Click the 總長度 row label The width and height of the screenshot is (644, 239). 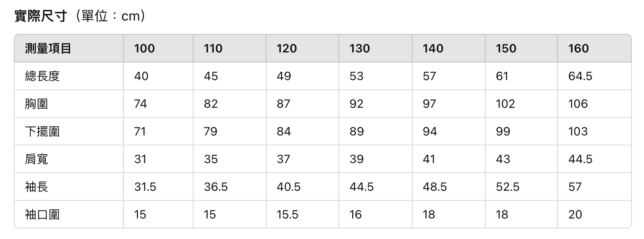point(42,76)
